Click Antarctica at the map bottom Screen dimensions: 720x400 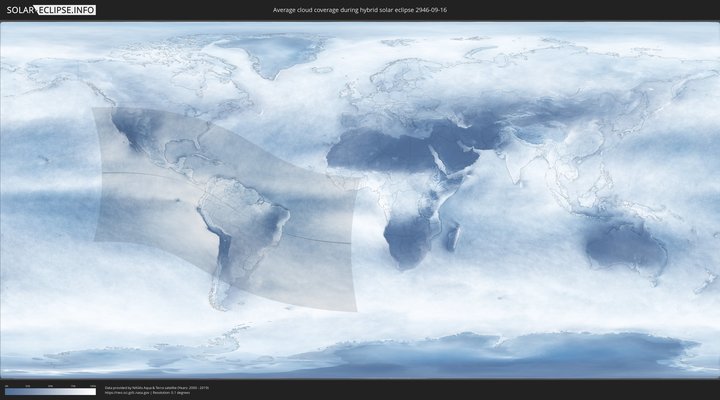(x=400, y=355)
